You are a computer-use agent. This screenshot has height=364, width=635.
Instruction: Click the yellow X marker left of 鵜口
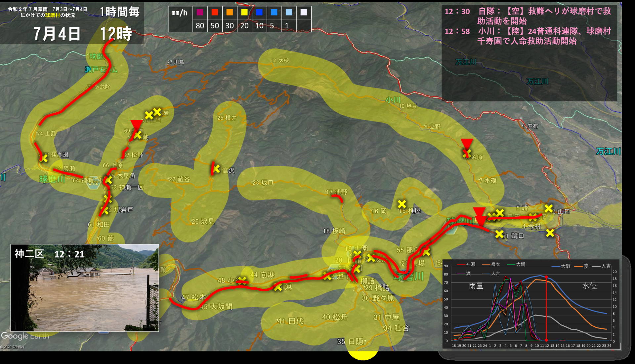tap(499, 234)
